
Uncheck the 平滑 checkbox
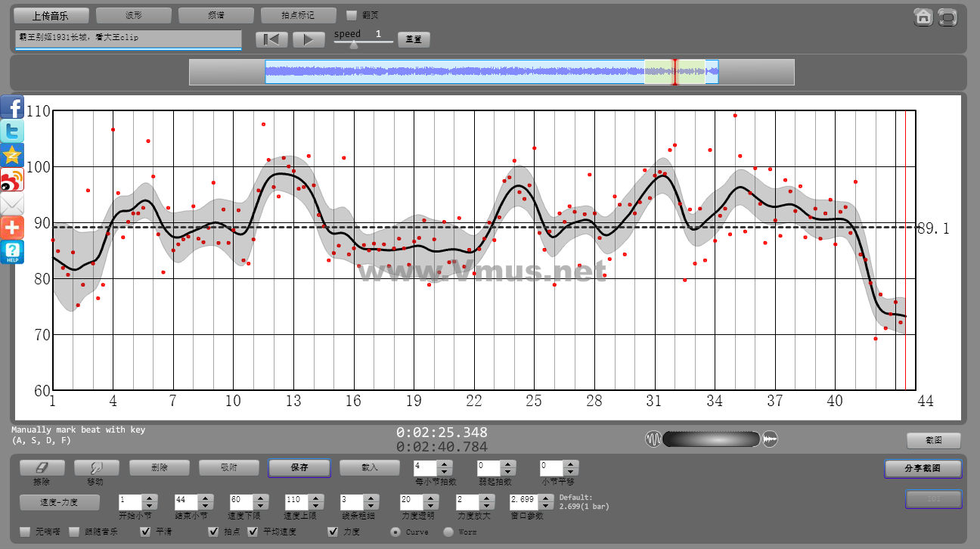click(147, 532)
